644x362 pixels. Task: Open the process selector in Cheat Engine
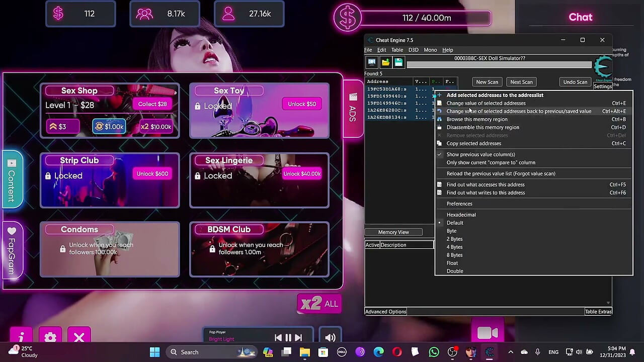[372, 62]
